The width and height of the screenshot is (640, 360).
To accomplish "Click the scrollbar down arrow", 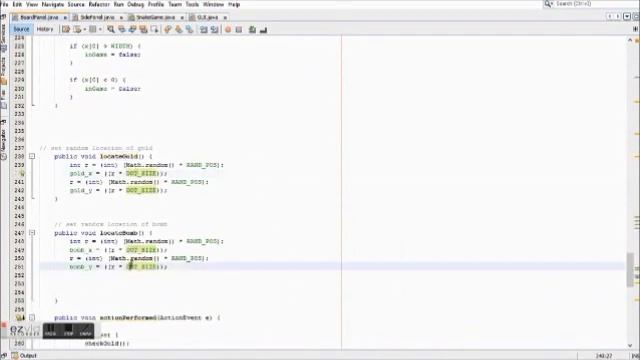I will click(630, 345).
